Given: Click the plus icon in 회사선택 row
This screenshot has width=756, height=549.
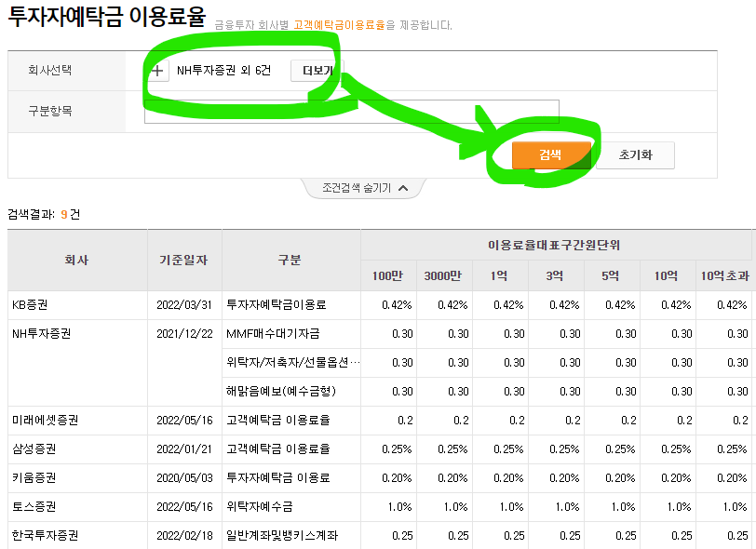Looking at the screenshot, I should (x=157, y=71).
